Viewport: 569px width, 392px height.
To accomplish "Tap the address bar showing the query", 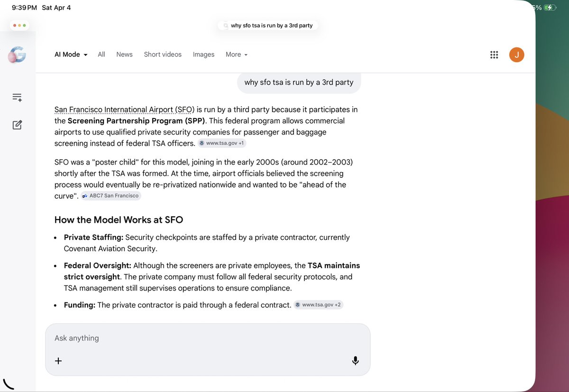I will [x=268, y=26].
